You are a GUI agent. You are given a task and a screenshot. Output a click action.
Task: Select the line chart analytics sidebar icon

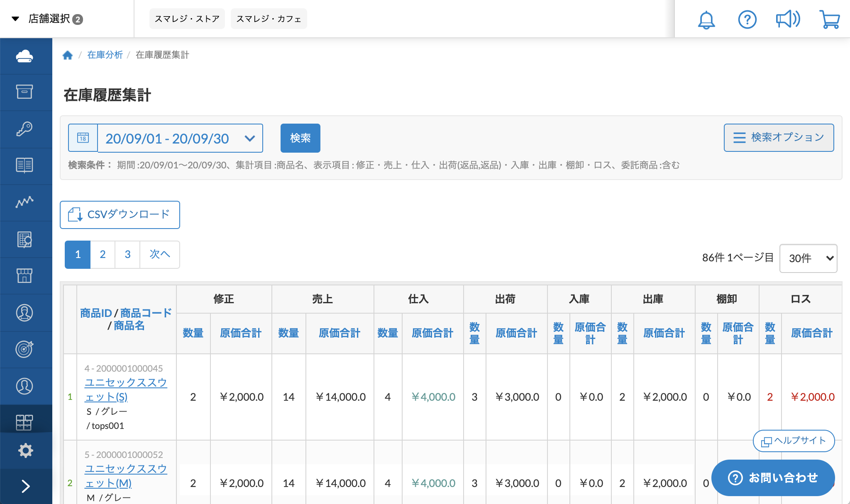[x=24, y=202]
